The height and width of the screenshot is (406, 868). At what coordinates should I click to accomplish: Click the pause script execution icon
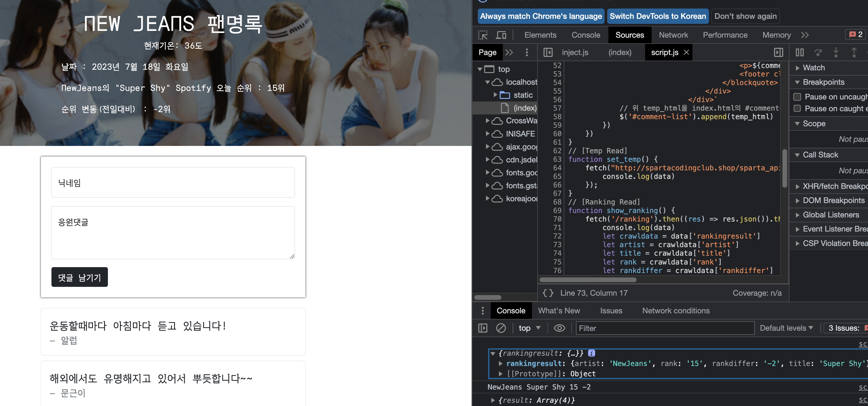click(799, 52)
